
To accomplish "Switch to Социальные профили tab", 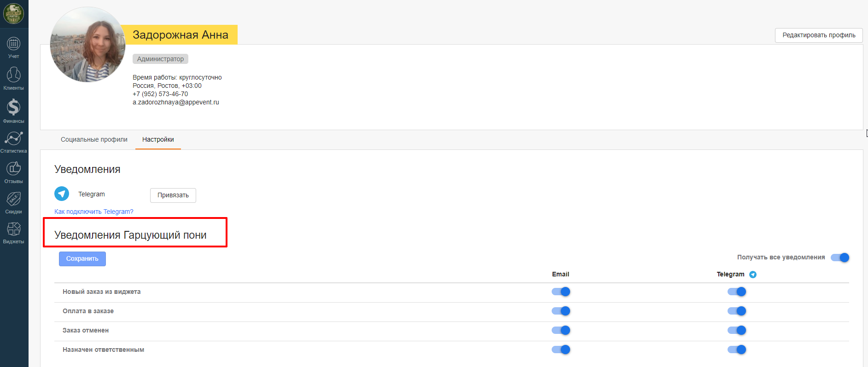I will (94, 139).
